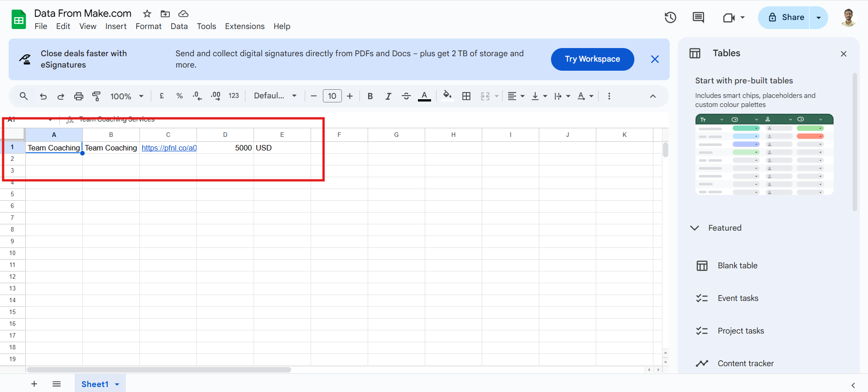Image resolution: width=868 pixels, height=392 pixels.
Task: Click the search magnifier in toolbar
Action: tap(24, 96)
